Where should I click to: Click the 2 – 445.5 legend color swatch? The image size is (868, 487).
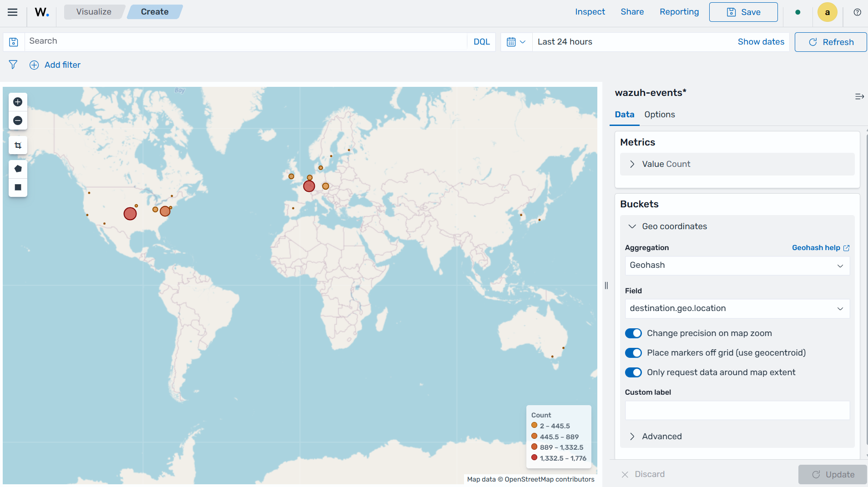534,425
